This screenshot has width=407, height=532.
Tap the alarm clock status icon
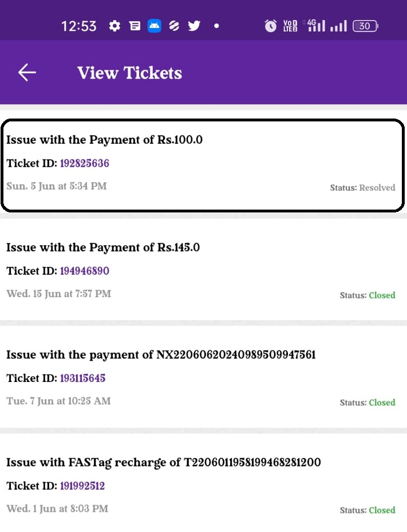tap(270, 26)
